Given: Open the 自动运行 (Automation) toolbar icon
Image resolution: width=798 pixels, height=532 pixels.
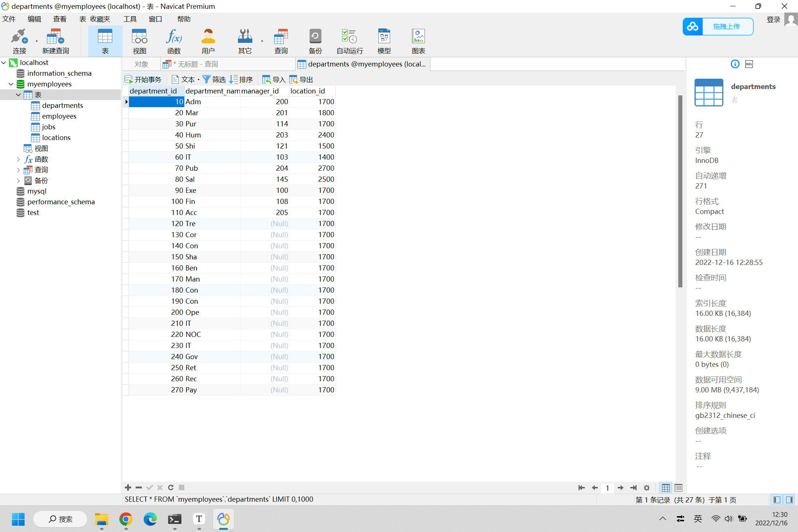Looking at the screenshot, I should coord(349,41).
